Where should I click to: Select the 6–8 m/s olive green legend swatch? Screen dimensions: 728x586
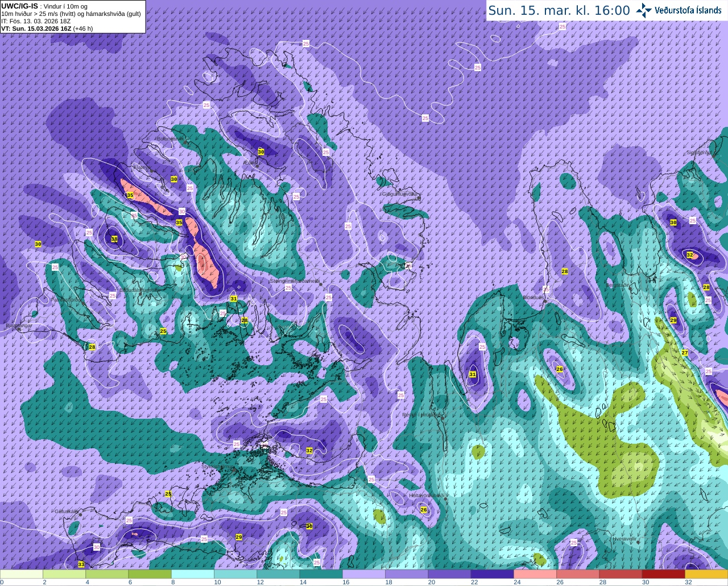pyautogui.click(x=150, y=574)
